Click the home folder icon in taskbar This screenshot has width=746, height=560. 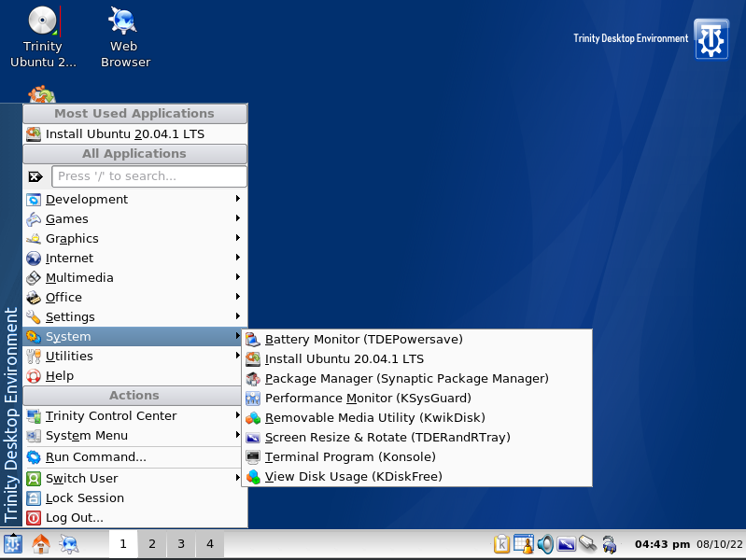[x=40, y=544]
